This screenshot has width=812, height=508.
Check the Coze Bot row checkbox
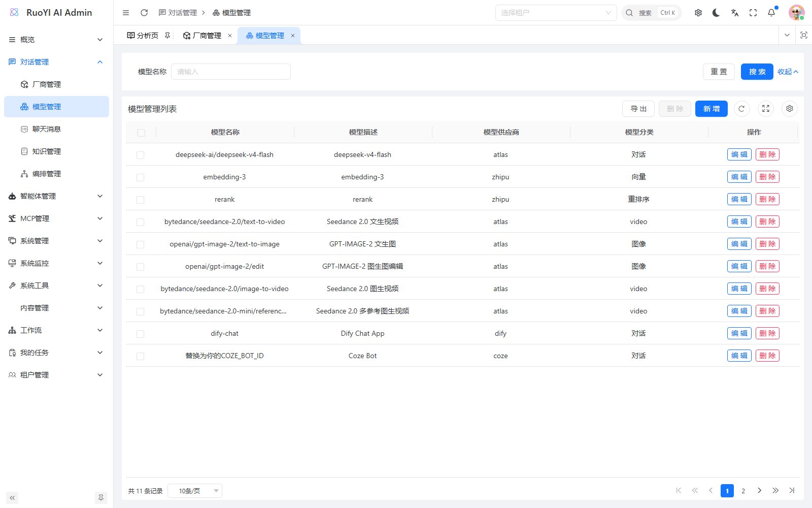tap(141, 356)
